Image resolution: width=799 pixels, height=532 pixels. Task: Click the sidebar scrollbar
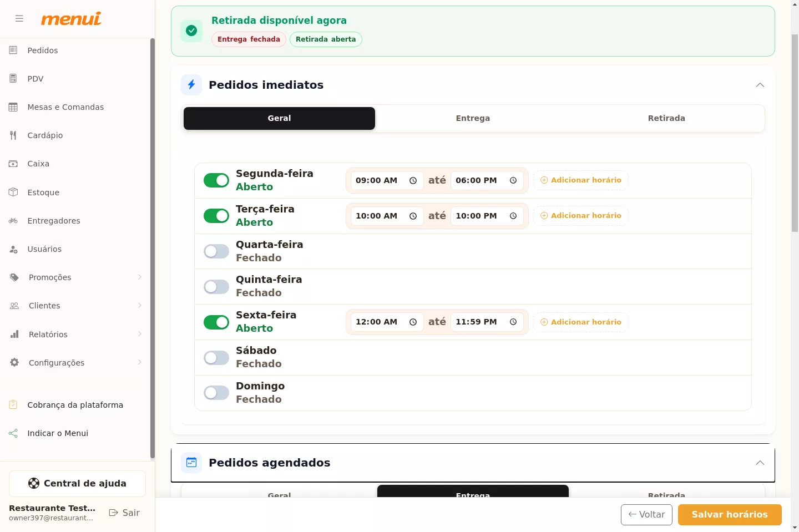click(x=153, y=249)
